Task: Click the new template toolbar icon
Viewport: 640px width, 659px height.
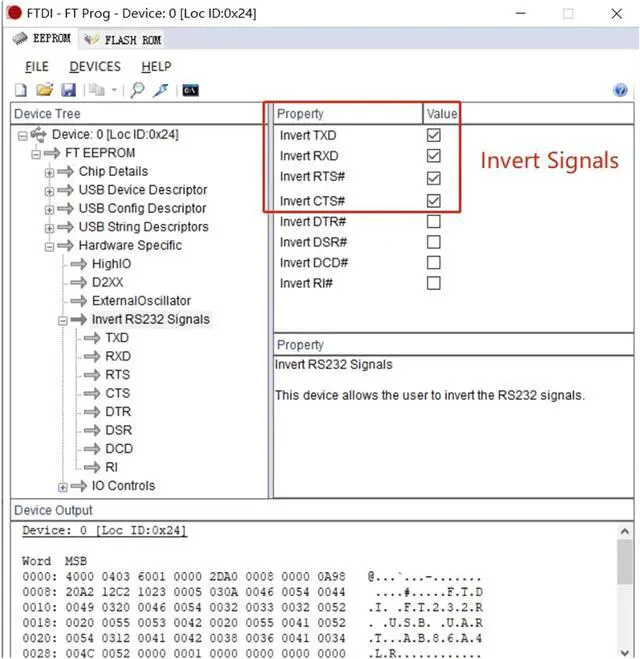Action: 20,90
